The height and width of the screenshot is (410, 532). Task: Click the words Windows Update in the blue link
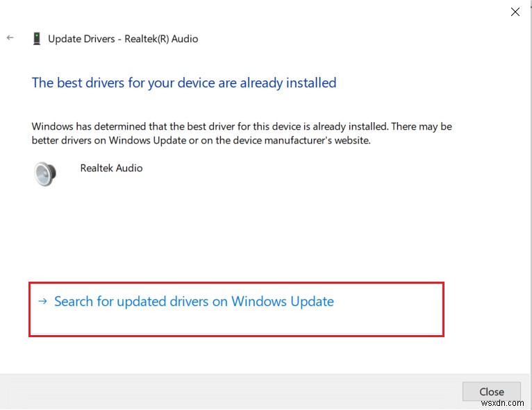tap(282, 302)
